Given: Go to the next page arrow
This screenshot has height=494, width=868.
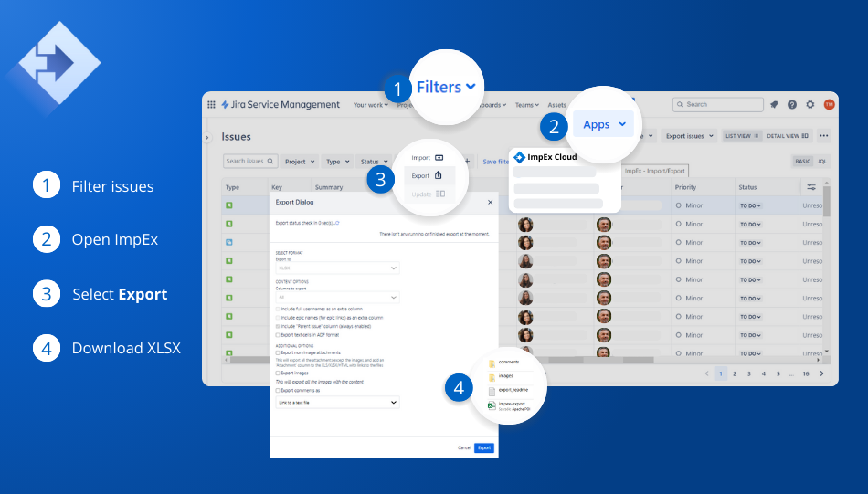Looking at the screenshot, I should pos(821,373).
